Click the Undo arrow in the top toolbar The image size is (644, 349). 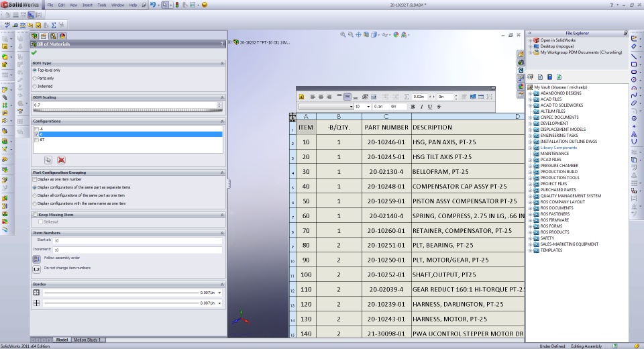153,5
